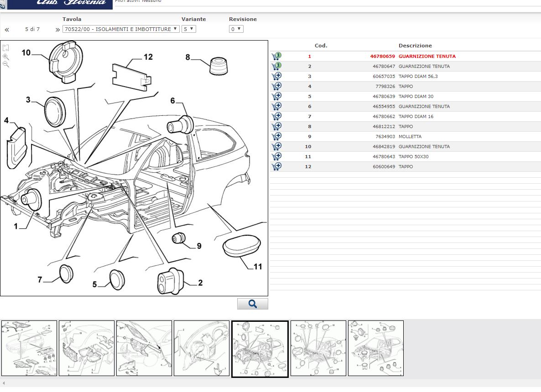This screenshot has height=392, width=541.
Task: Select the fourth diagram thumbnail
Action: point(202,348)
